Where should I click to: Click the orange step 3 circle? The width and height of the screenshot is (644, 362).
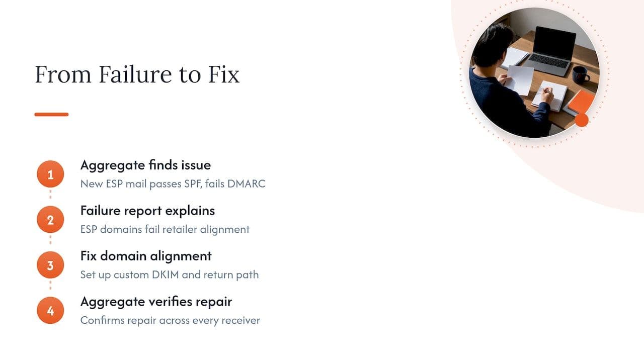[50, 265]
